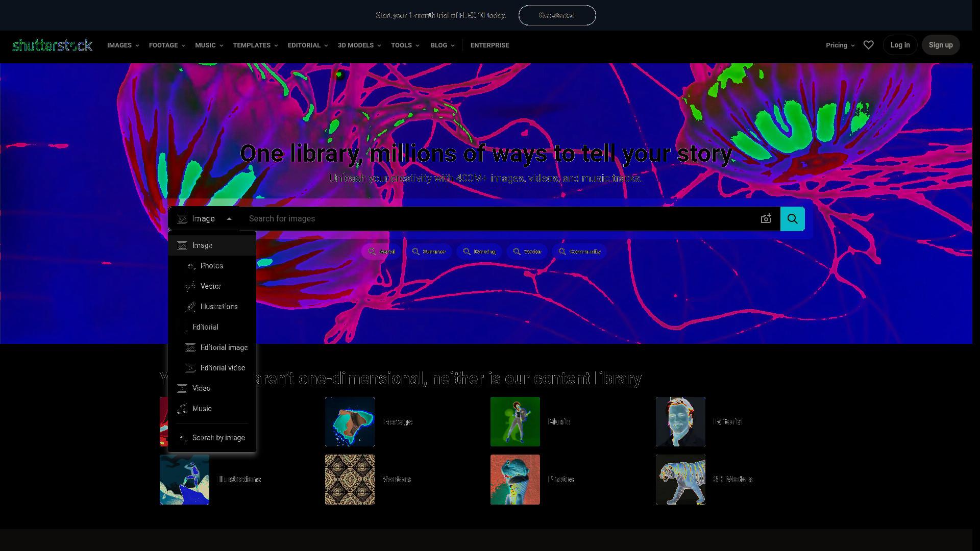Image resolution: width=980 pixels, height=551 pixels.
Task: Open the Images nav dropdown
Action: coord(123,45)
